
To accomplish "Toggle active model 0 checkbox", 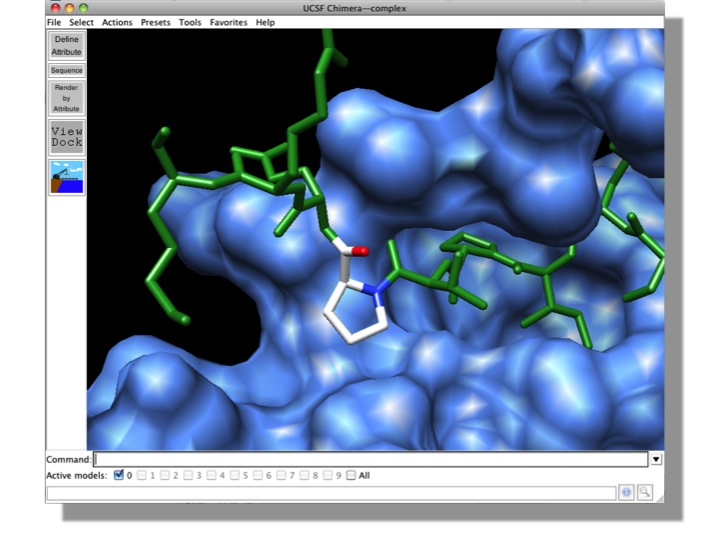I will (118, 475).
